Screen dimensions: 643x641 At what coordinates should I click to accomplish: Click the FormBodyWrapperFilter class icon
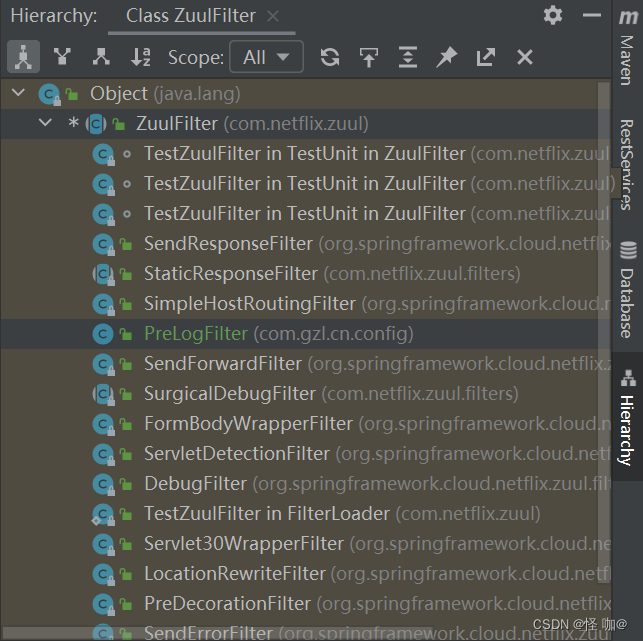(x=103, y=424)
